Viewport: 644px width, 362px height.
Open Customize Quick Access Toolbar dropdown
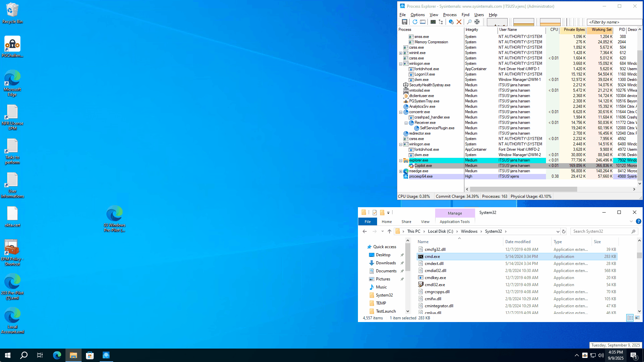[388, 213]
